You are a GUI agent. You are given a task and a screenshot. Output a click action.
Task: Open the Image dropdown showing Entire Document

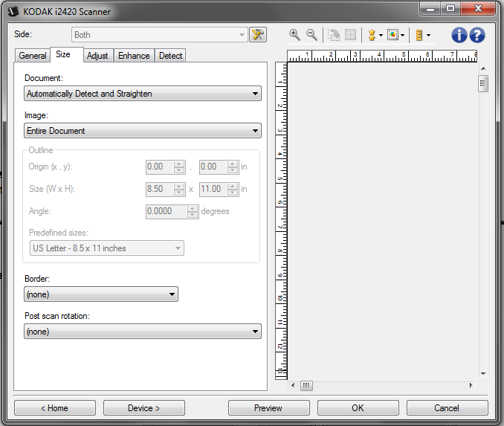(143, 131)
